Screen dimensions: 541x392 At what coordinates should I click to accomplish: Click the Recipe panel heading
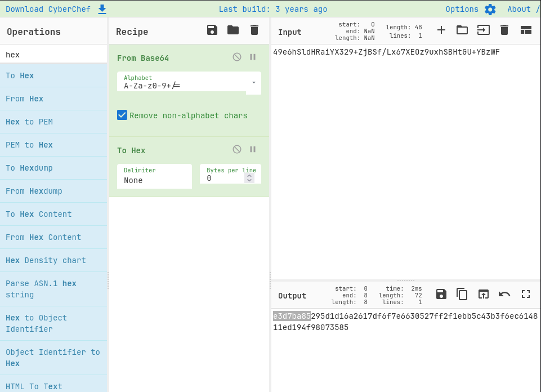[x=132, y=32]
